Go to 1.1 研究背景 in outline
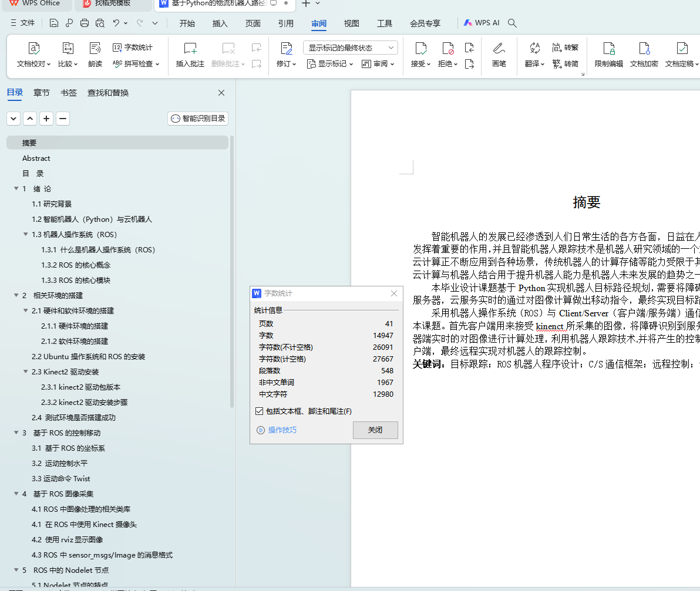Viewport: 700px width, 591px height. tap(51, 204)
